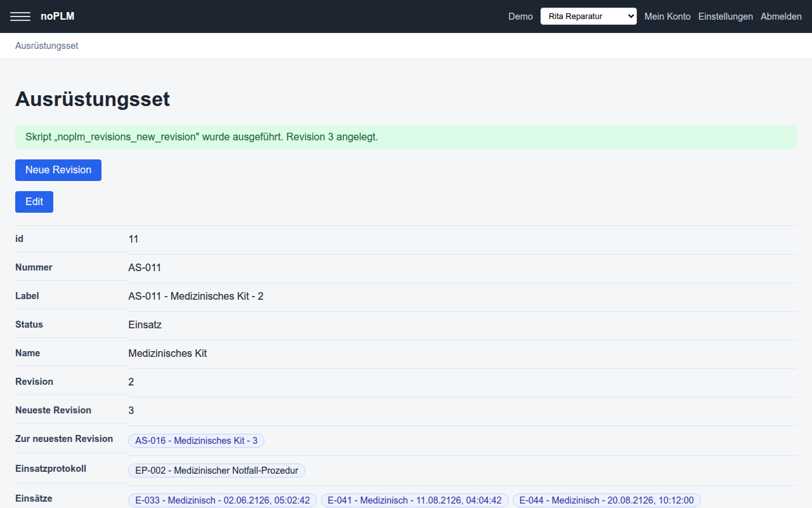Open Einsatz E-033 Medizinisch chip
The image size is (812, 508).
click(223, 500)
